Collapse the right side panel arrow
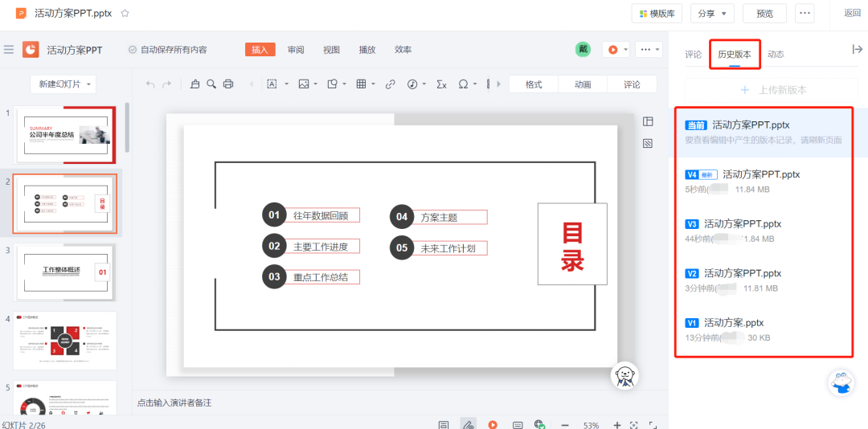This screenshot has height=429, width=868. tap(857, 49)
